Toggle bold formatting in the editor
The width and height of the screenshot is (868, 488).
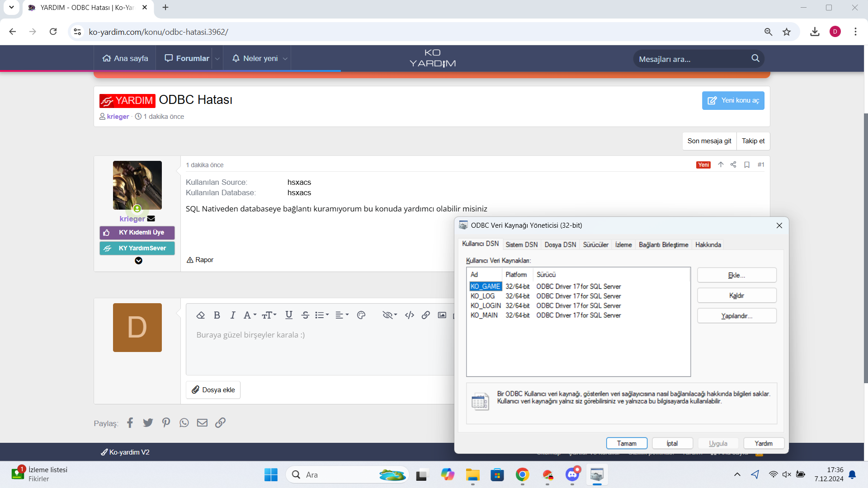point(217,315)
